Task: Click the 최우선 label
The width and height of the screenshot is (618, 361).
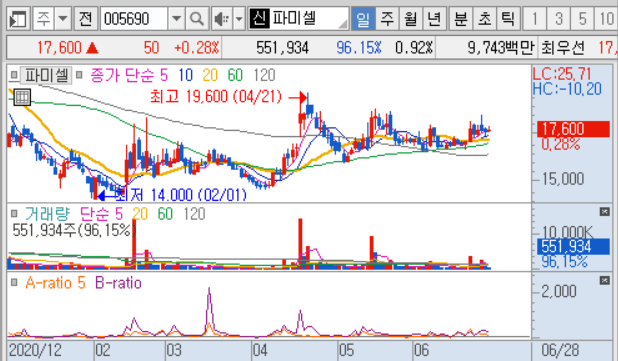Action: click(x=563, y=48)
